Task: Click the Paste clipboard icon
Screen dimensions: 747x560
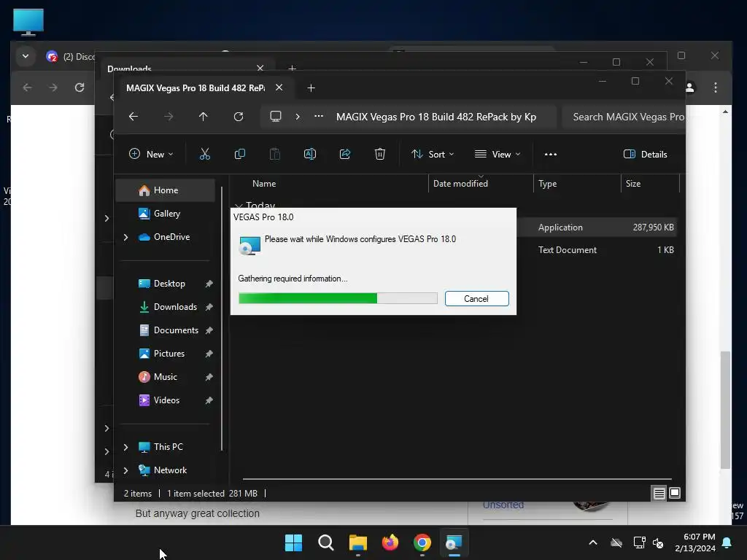Action: pos(275,154)
